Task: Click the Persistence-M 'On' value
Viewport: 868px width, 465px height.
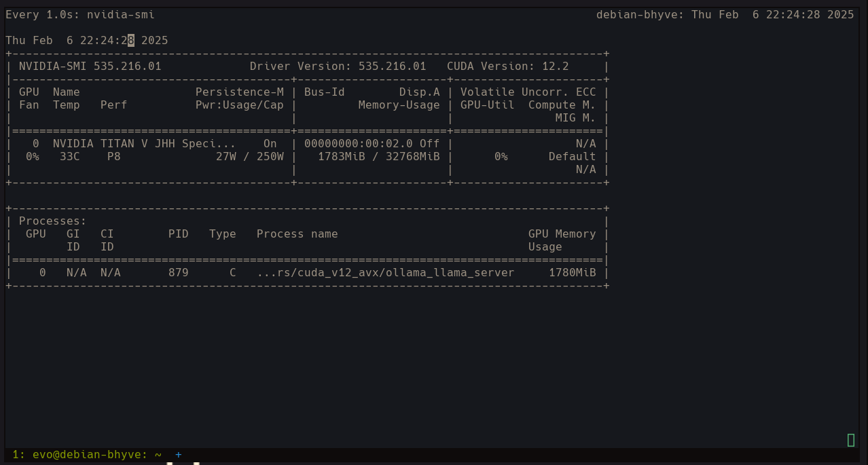Action: tap(270, 144)
